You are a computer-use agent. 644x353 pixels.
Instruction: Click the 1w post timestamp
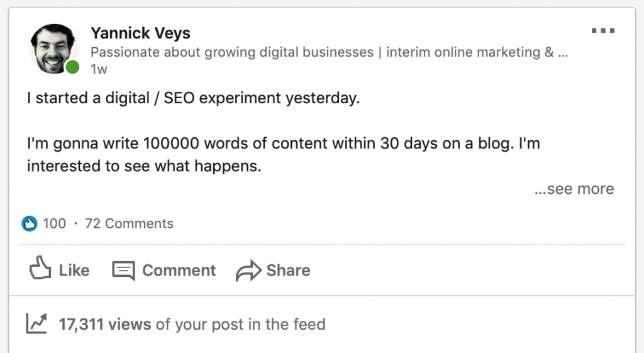click(99, 69)
